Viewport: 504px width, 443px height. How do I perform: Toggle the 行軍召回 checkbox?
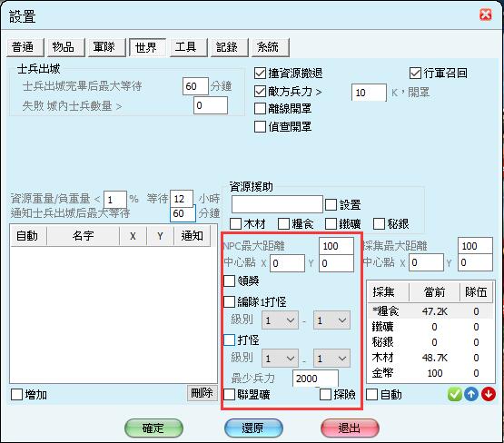click(x=415, y=73)
